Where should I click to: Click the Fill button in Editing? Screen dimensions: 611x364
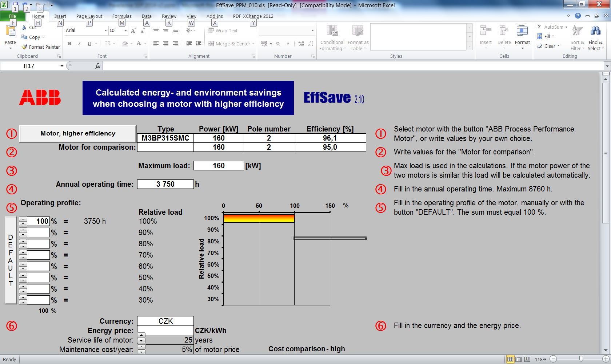click(x=546, y=36)
